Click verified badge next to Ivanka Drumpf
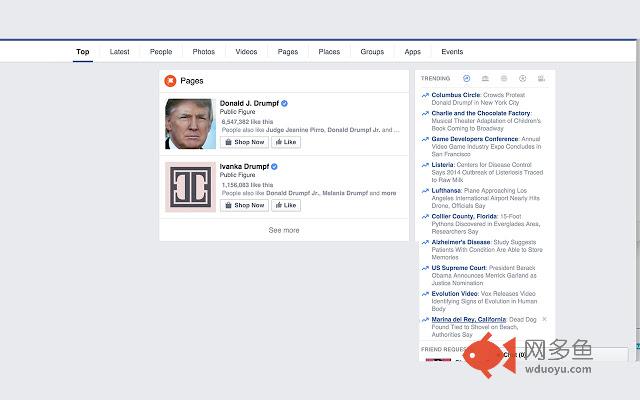Viewport: 640px width, 400px height. [274, 167]
